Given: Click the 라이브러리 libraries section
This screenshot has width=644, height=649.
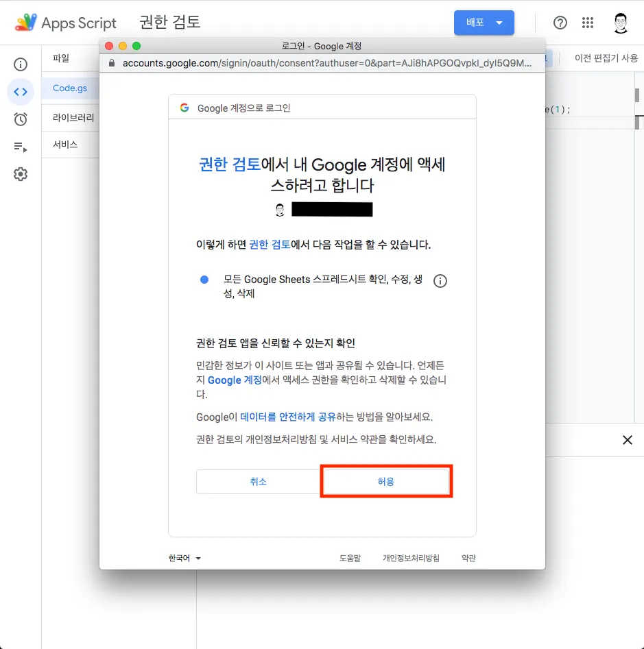Looking at the screenshot, I should click(x=73, y=118).
